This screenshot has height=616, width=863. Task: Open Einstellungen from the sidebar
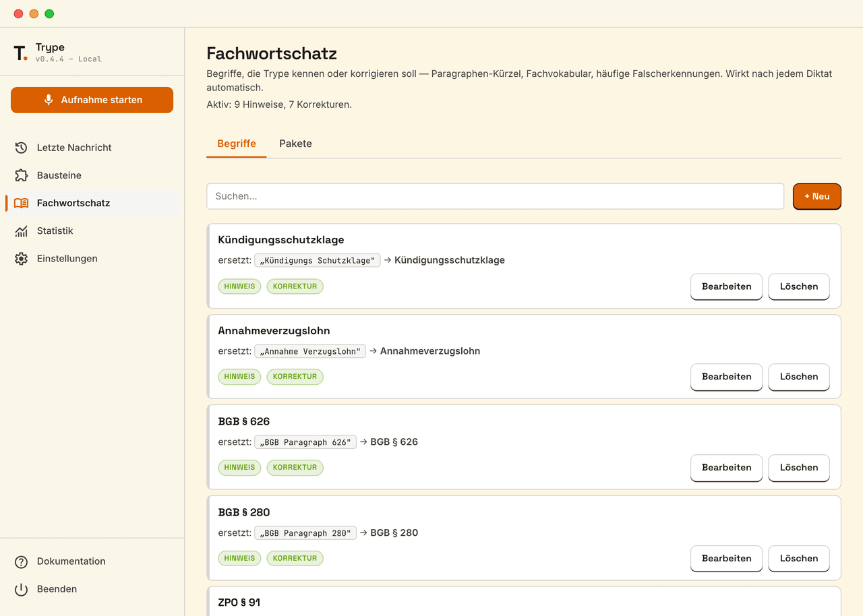point(92,258)
